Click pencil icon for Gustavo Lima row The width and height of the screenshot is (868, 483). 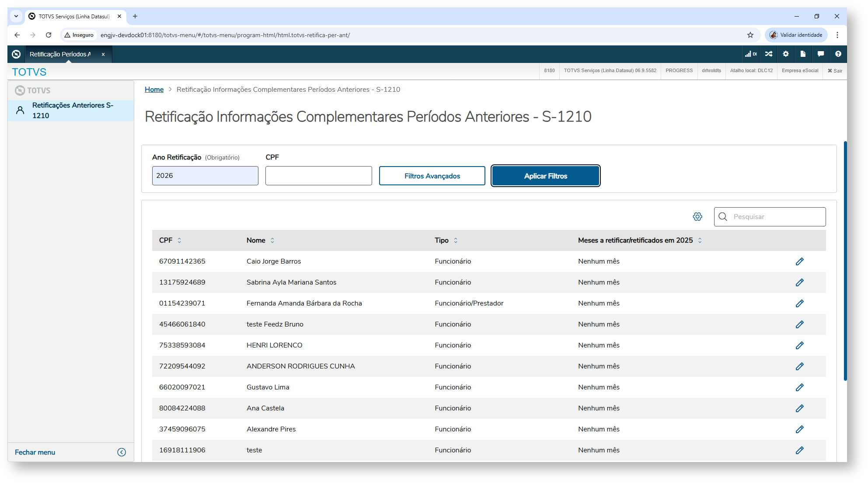click(799, 387)
